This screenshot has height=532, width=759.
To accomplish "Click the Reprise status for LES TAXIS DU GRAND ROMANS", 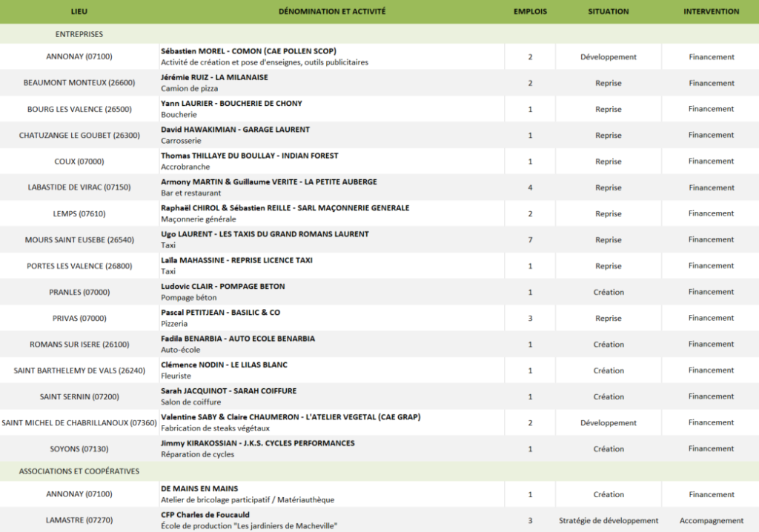I will coord(608,239).
